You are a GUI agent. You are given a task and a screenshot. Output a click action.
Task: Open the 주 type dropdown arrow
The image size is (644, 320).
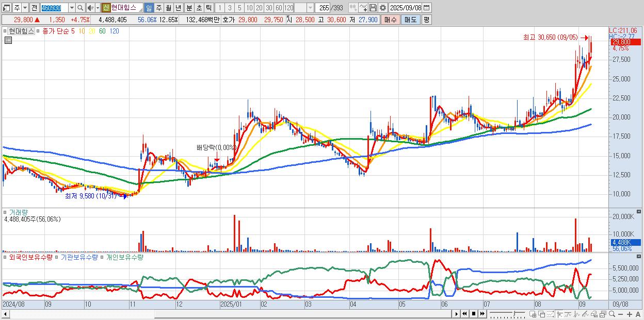click(24, 8)
